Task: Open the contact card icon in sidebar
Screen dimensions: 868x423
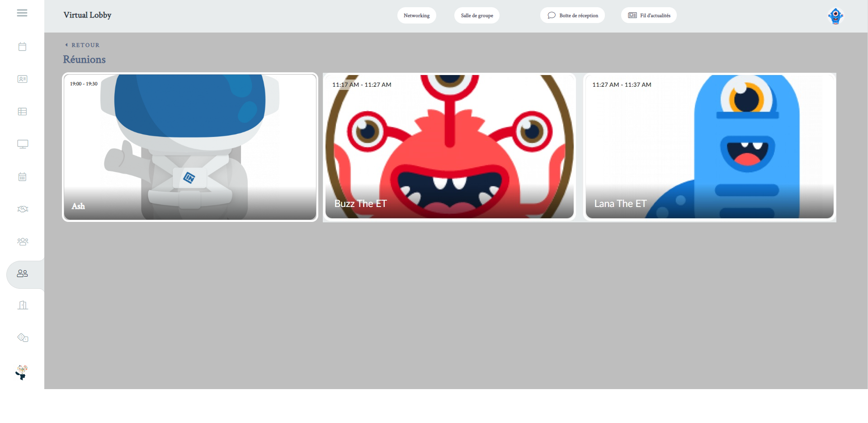Action: (x=22, y=79)
